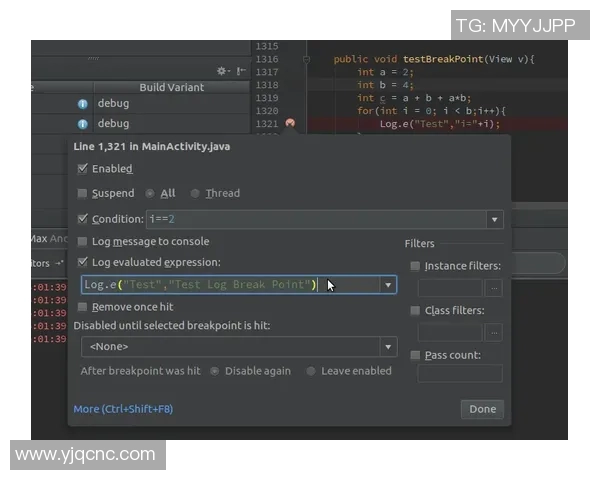600x480 pixels.
Task: Toggle code fold marker at line 1316
Action: click(303, 60)
